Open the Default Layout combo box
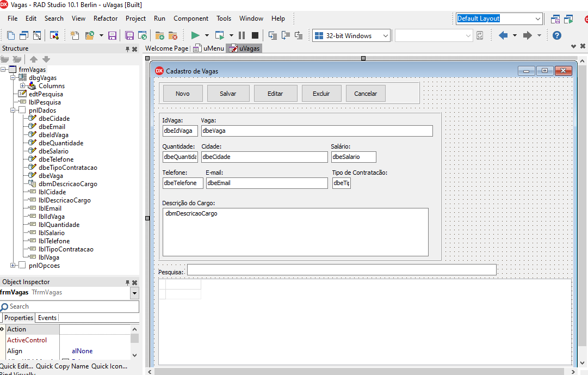588x375 pixels. tap(537, 19)
